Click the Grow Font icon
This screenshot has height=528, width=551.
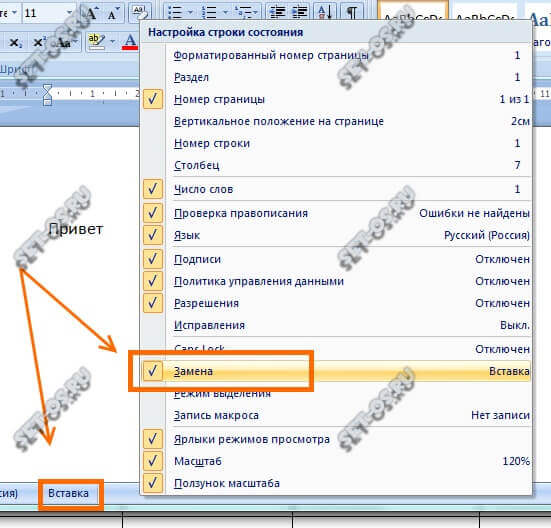coord(91,13)
